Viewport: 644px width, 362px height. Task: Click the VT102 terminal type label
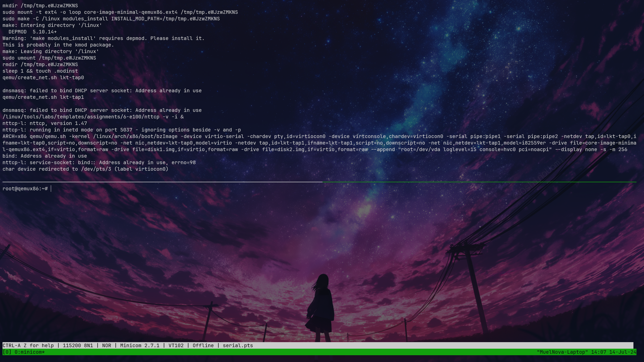click(x=176, y=345)
